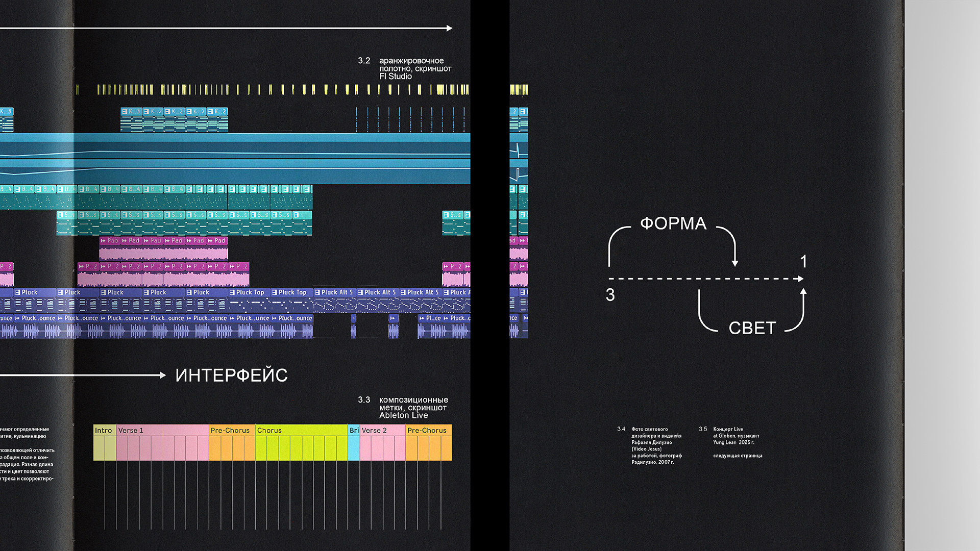Viewport: 980px width, 551px height.
Task: Click the arrowhead pointing to ИНТЕРФЕЙС heading
Action: (x=163, y=375)
